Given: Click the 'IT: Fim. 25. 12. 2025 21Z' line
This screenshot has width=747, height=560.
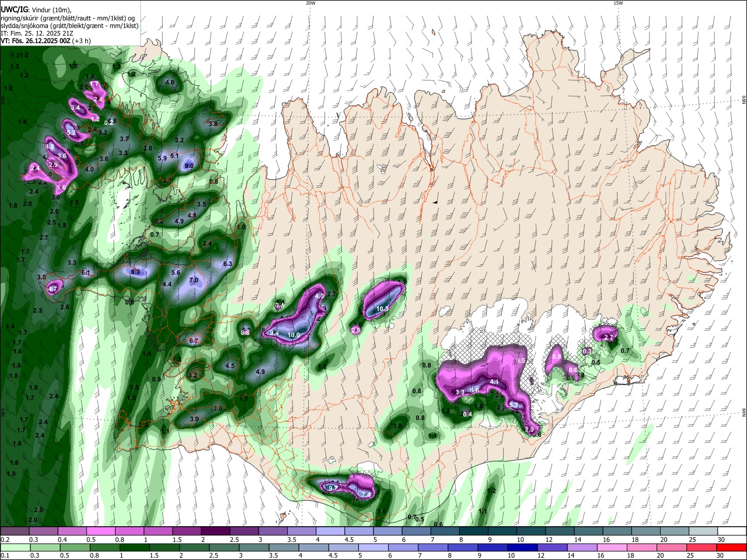Looking at the screenshot, I should coord(37,33).
